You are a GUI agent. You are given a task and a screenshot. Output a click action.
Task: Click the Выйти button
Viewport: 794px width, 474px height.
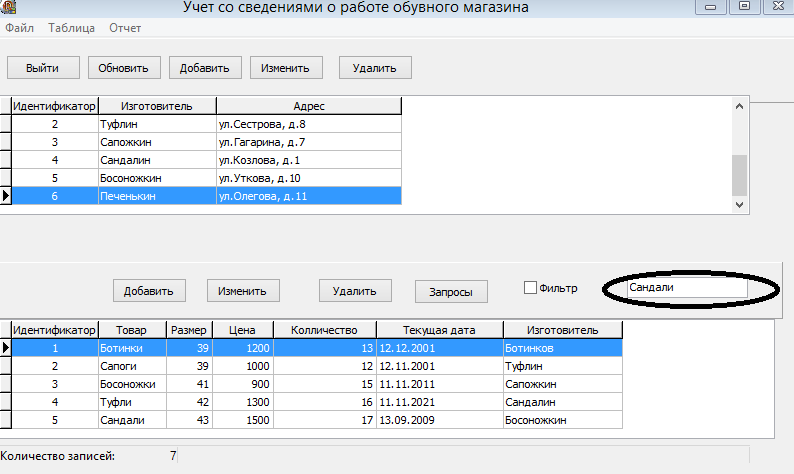[x=43, y=68]
